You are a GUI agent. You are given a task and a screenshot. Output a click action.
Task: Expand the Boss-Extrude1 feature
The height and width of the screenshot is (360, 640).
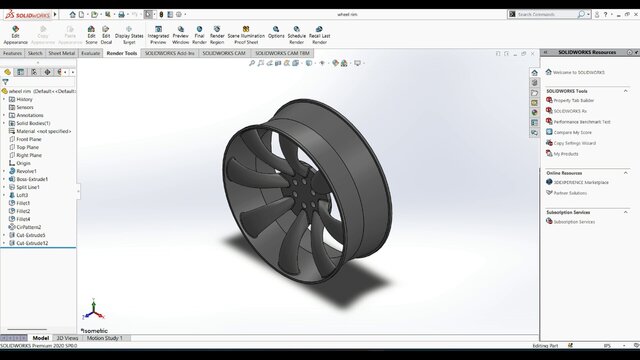[4, 179]
